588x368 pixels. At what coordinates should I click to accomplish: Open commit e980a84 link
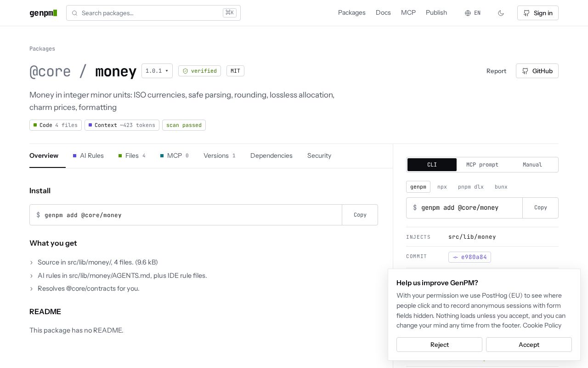point(469,257)
